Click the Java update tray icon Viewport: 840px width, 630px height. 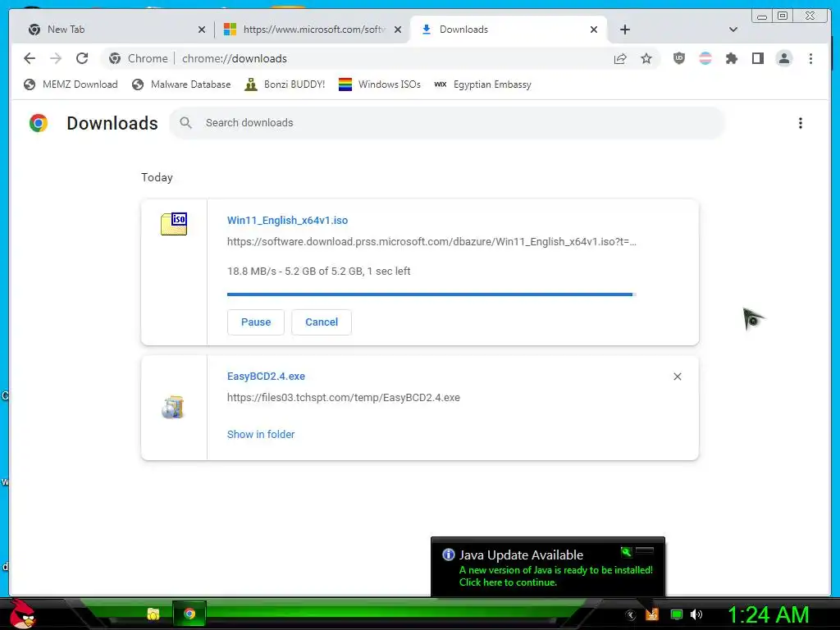tap(652, 614)
